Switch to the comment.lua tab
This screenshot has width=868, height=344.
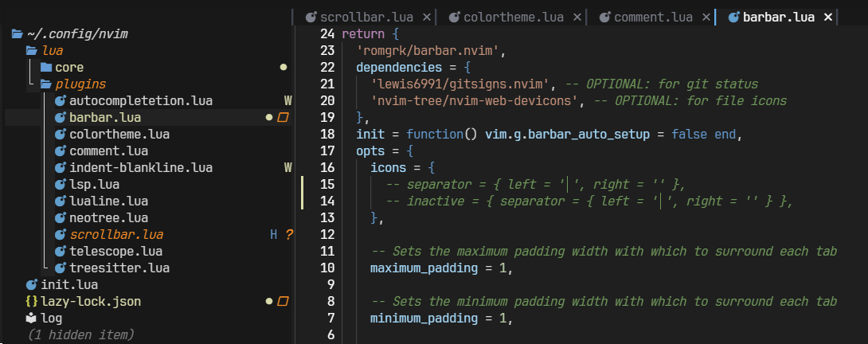coord(653,17)
